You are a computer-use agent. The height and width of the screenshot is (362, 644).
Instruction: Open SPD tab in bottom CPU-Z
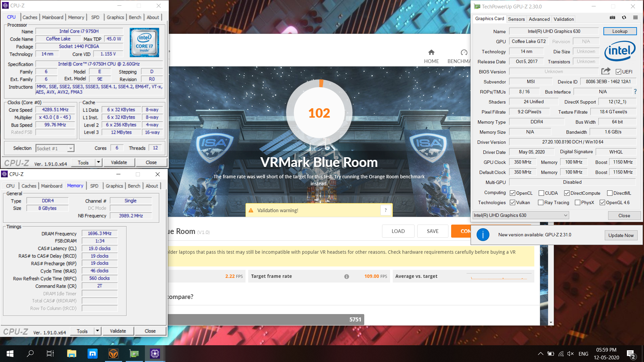94,186
